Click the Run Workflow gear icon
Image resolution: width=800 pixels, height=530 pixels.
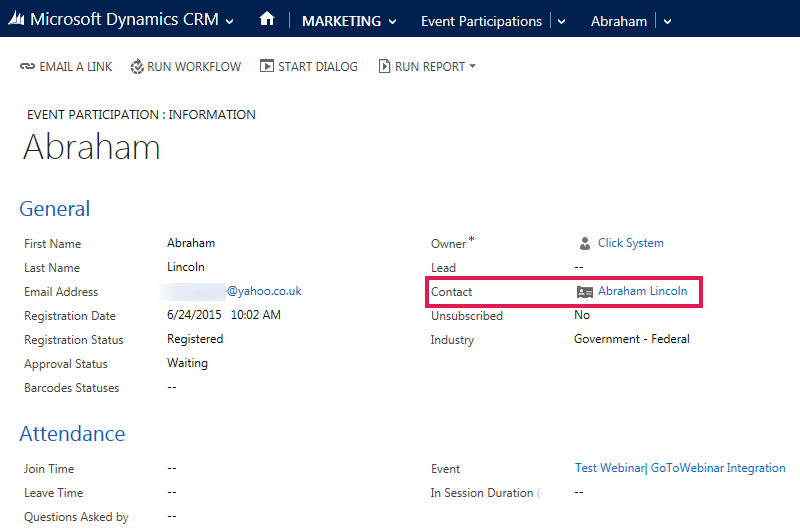(137, 67)
